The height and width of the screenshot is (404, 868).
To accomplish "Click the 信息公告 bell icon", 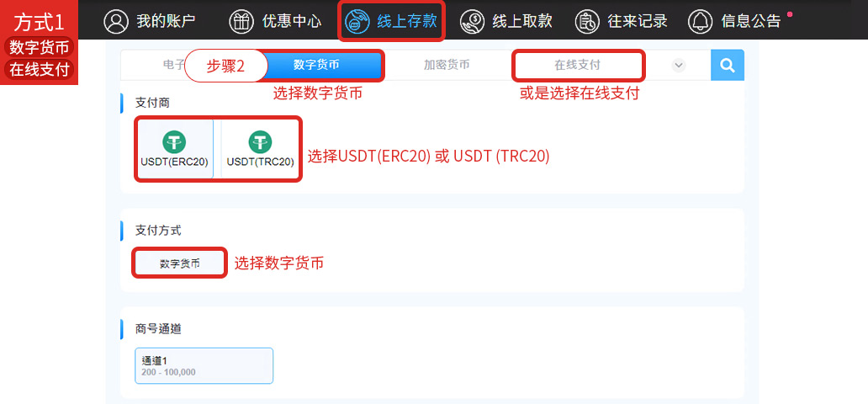I will (x=701, y=22).
